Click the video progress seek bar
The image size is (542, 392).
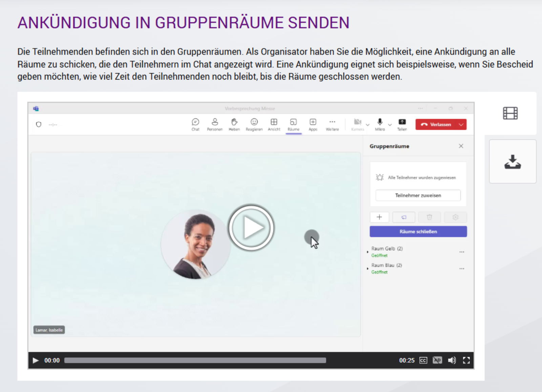point(195,361)
